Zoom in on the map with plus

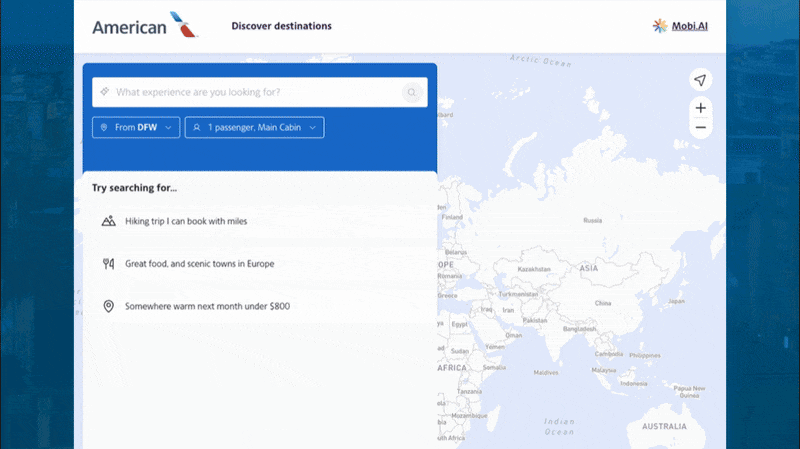click(701, 108)
